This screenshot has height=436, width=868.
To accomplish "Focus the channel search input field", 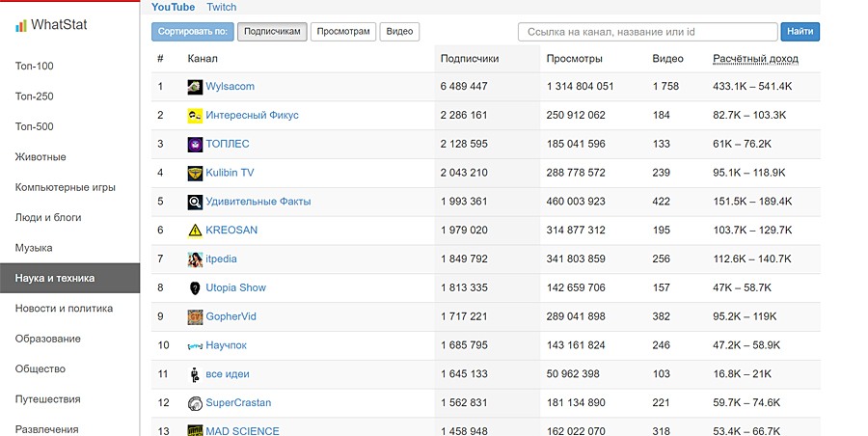I will click(647, 32).
